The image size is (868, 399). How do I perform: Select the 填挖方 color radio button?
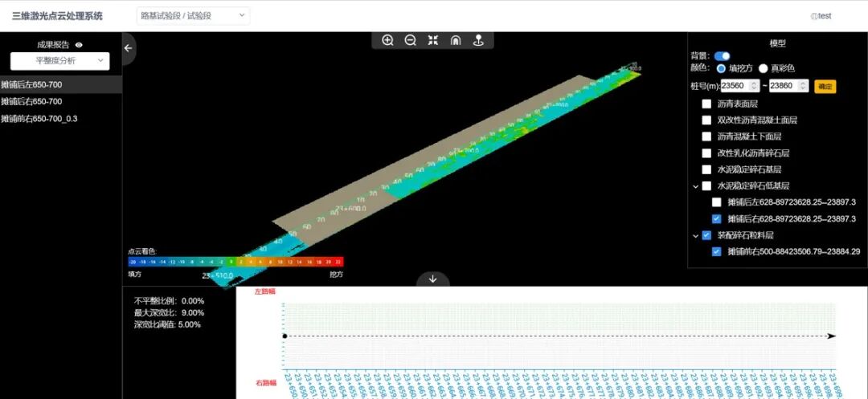click(x=721, y=68)
